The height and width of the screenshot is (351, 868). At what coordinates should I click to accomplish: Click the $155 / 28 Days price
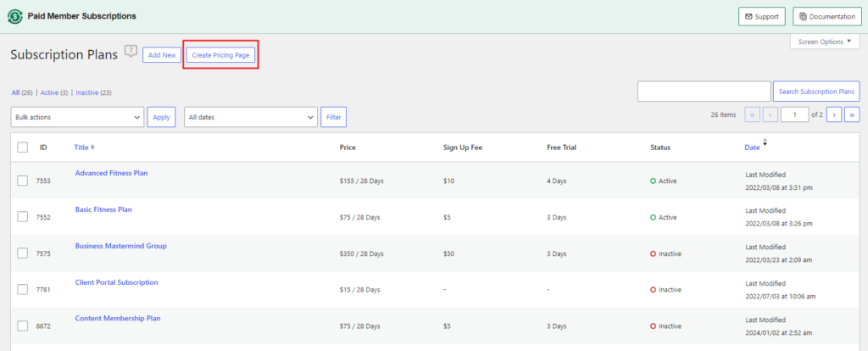(361, 181)
